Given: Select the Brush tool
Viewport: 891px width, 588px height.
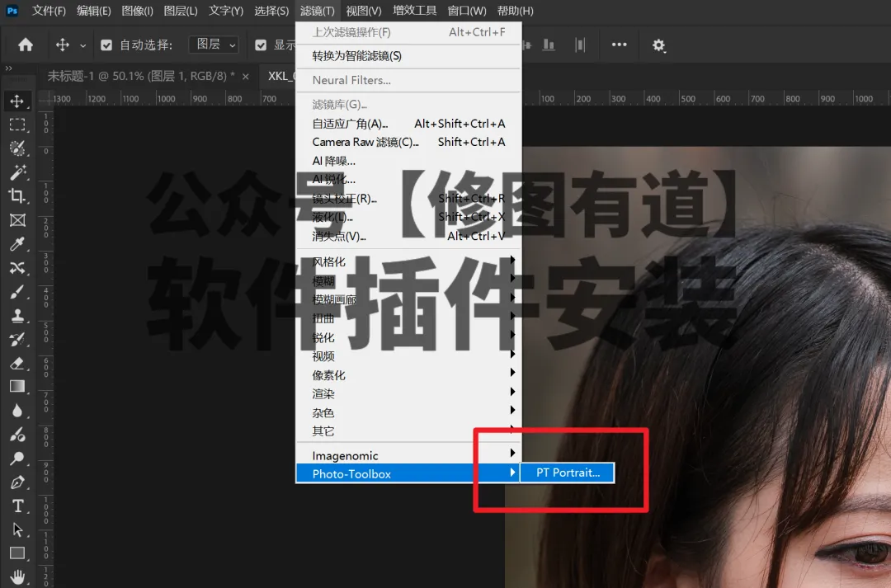Looking at the screenshot, I should (x=17, y=291).
